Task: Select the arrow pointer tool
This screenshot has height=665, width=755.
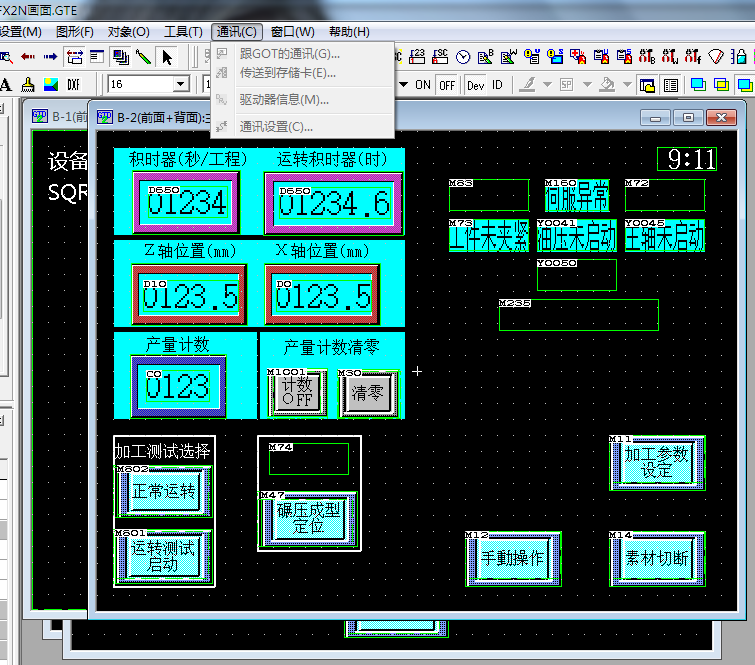Action: pos(167,56)
